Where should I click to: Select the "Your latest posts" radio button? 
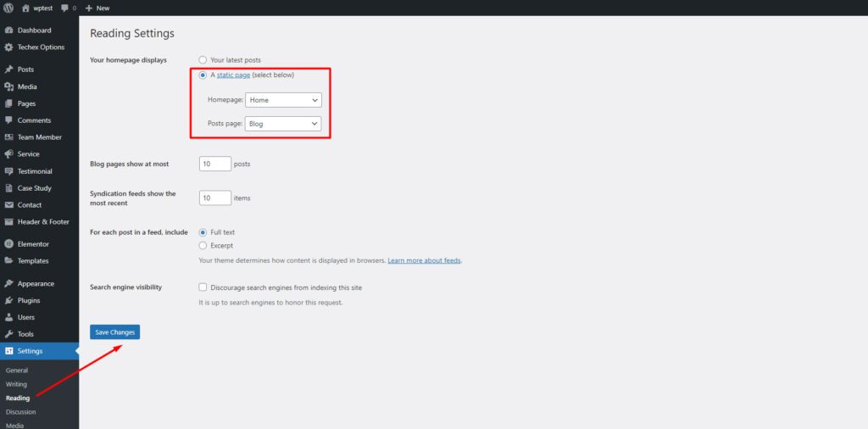pyautogui.click(x=203, y=60)
